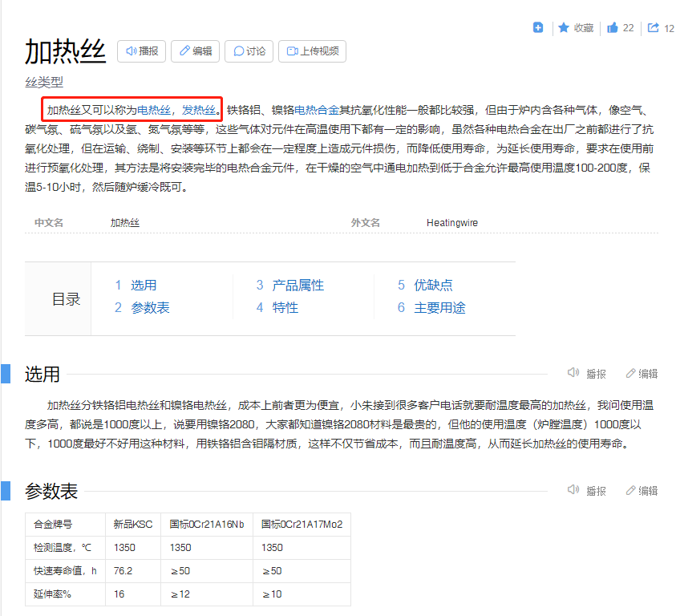Click the speaker icon beside 选用 section

pyautogui.click(x=573, y=372)
